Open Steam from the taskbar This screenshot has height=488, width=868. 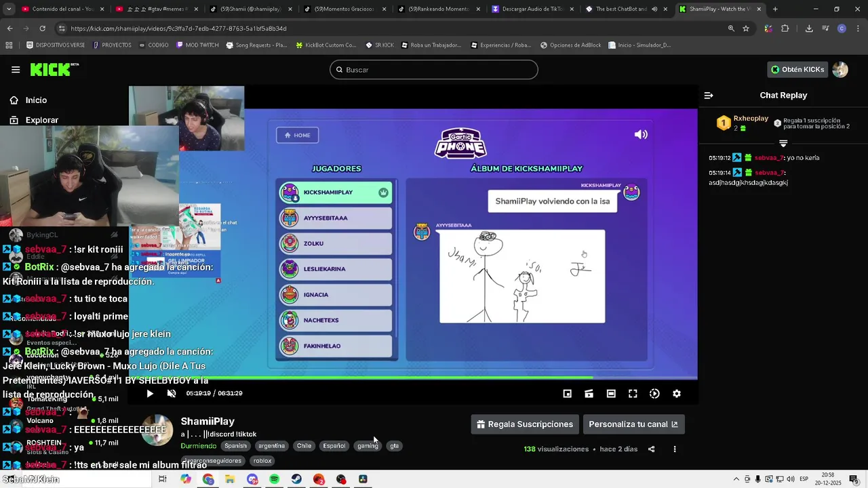[x=297, y=479]
